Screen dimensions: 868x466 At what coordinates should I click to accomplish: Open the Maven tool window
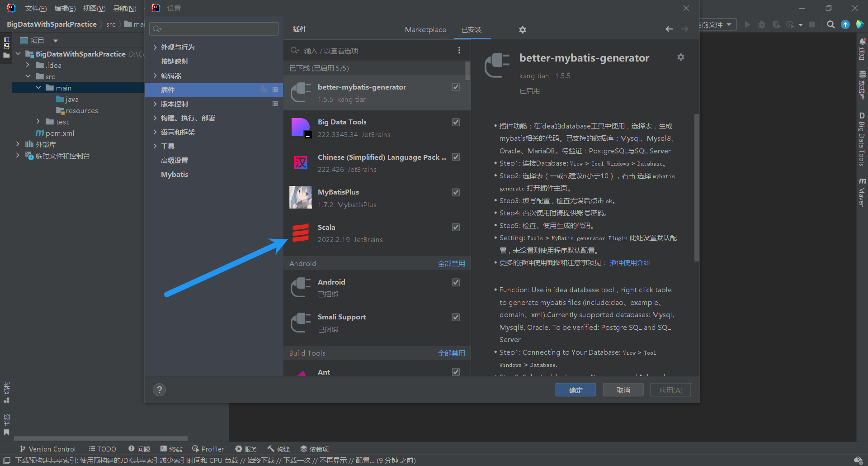click(862, 193)
